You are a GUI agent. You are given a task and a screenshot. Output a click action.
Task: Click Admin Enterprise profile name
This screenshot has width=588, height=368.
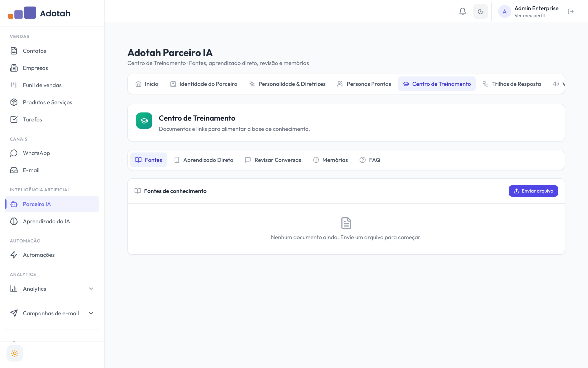click(536, 8)
